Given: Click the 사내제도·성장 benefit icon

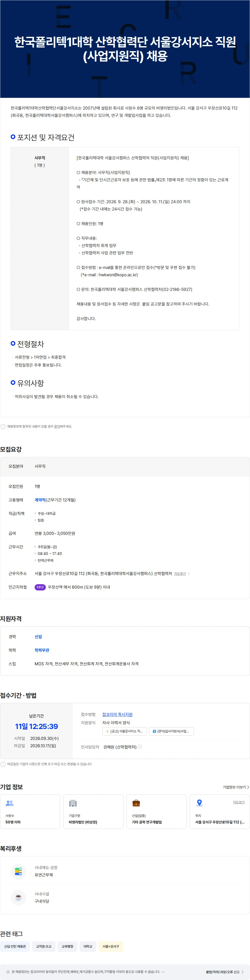Looking at the screenshot, I should pos(18,871).
